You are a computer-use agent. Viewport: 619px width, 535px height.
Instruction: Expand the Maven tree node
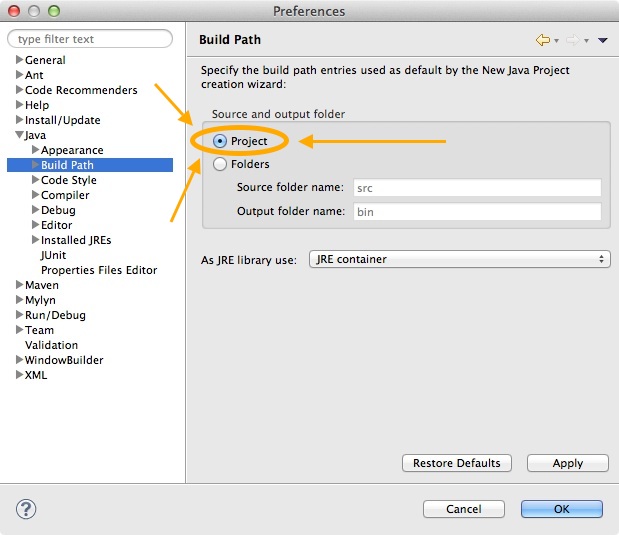[19, 285]
